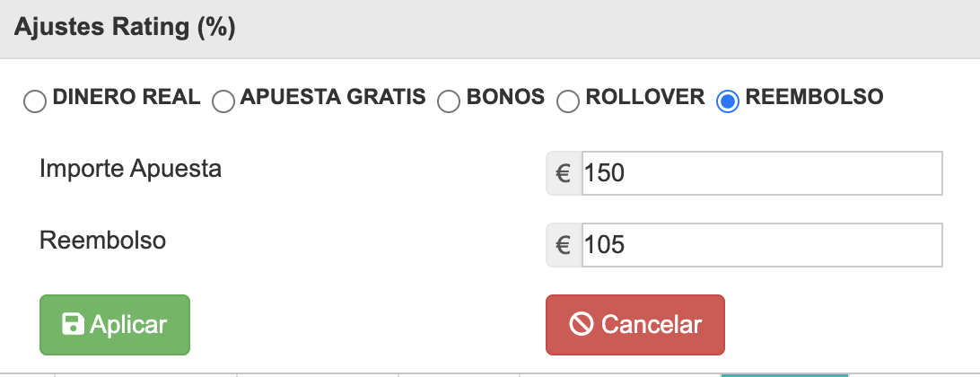Enable the BONOS radio button
This screenshot has width=980, height=377.
(x=449, y=101)
